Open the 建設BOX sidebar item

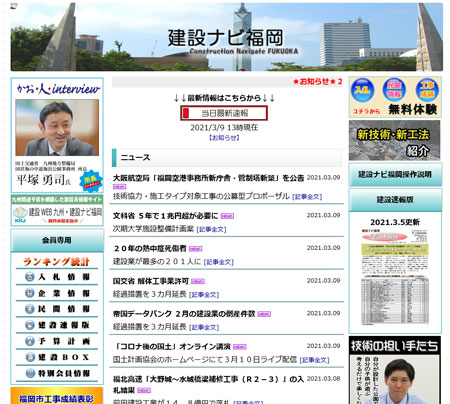point(57,357)
